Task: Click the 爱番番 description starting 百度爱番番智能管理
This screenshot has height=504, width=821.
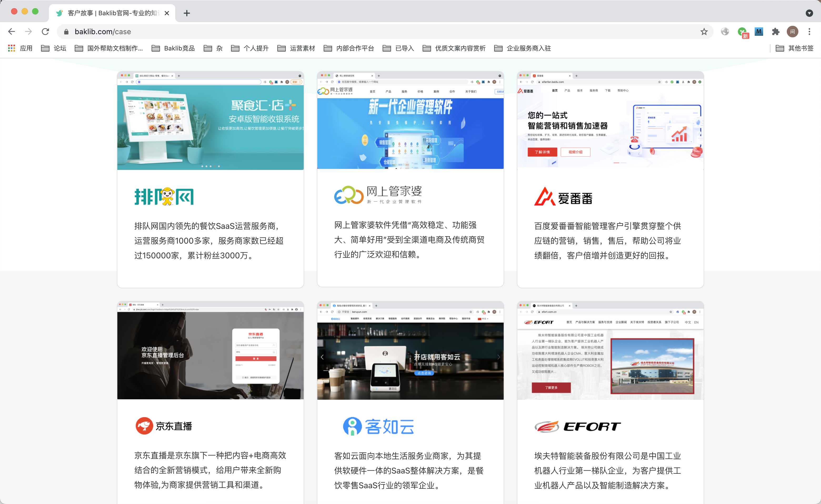Action: (x=608, y=241)
